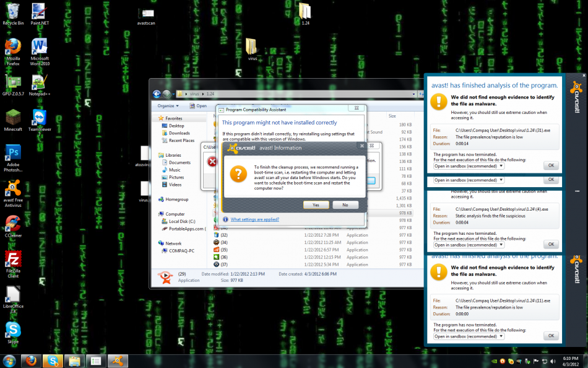The height and width of the screenshot is (368, 588).
Task: Click Yes in the avast! Information dialog
Action: pos(316,205)
